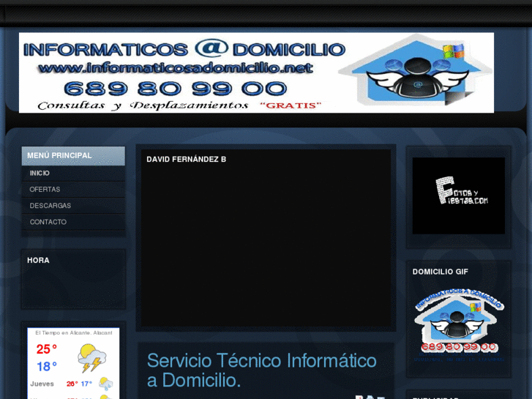Open the Servicio Técnico Informático a Domicilio article
The height and width of the screenshot is (399, 532).
[x=261, y=370]
